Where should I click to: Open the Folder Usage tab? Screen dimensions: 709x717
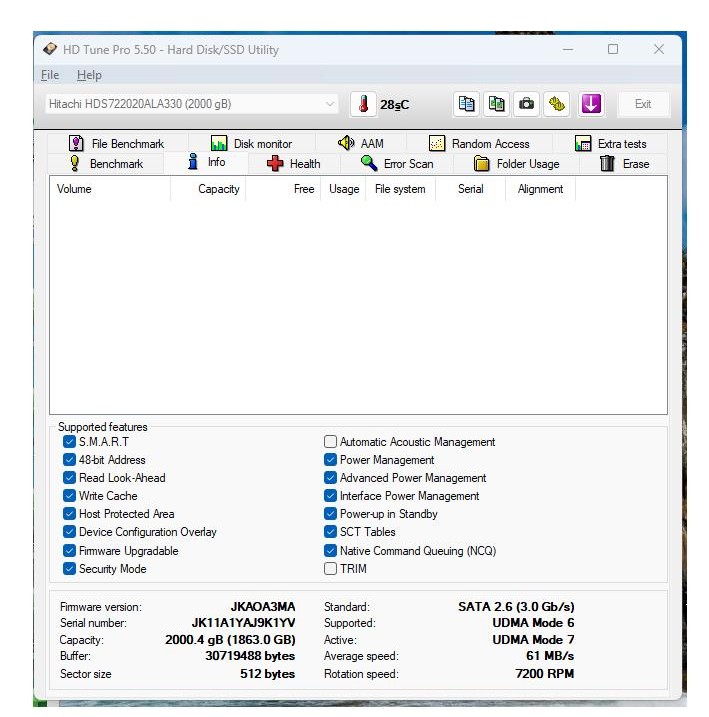click(516, 164)
